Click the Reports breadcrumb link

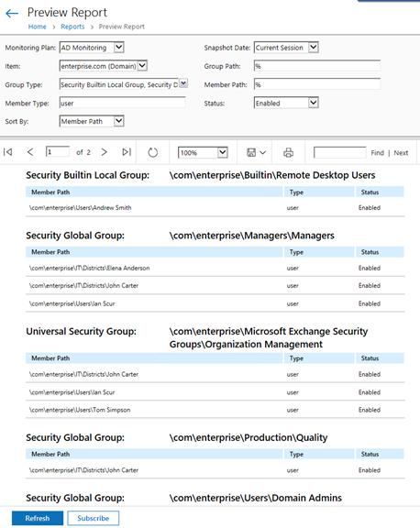click(72, 27)
